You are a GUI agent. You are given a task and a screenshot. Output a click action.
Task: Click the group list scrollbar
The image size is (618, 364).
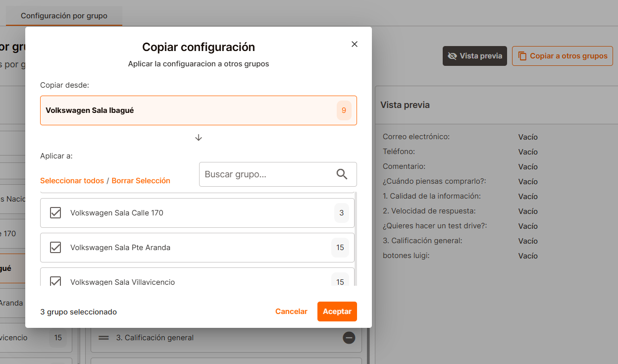coord(357,238)
